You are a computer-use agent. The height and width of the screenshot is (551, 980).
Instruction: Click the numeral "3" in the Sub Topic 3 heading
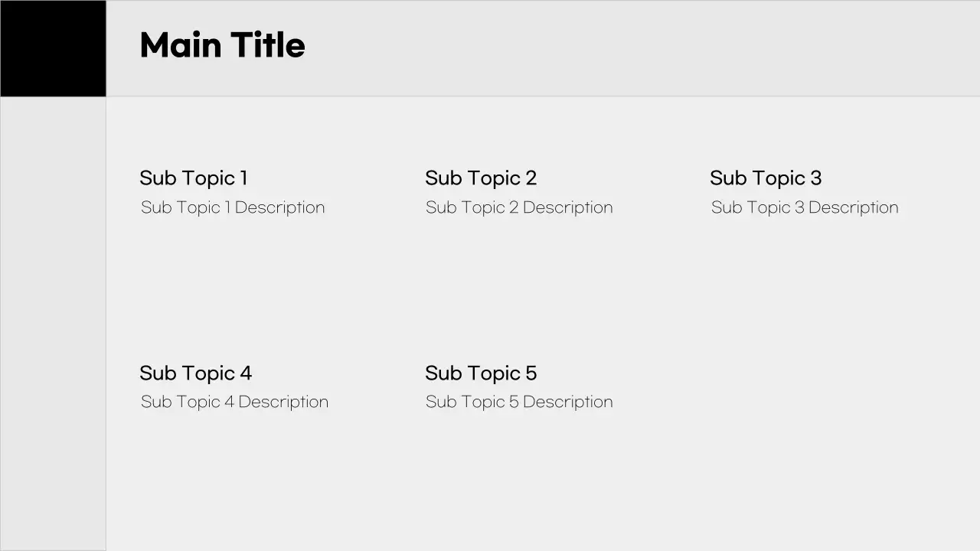(815, 178)
